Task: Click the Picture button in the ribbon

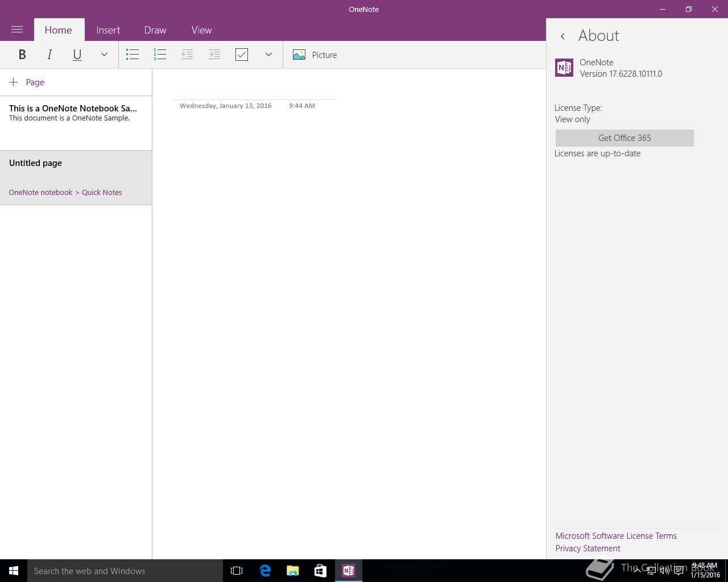Action: 315,55
